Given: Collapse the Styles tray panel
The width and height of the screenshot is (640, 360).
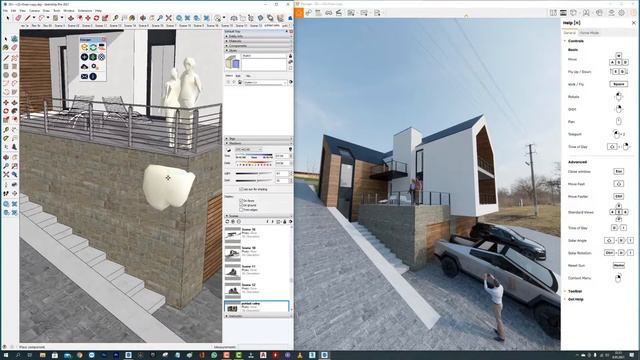Looking at the screenshot, I should click(x=258, y=51).
